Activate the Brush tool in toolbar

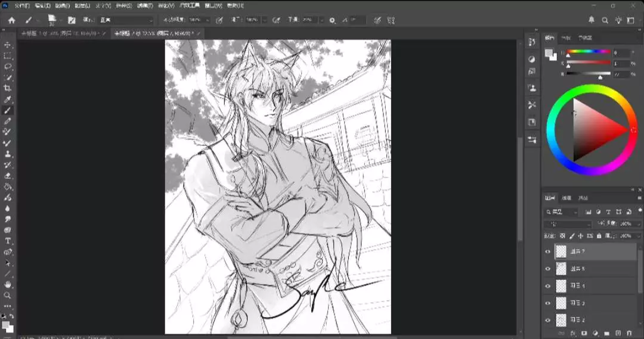(x=8, y=110)
